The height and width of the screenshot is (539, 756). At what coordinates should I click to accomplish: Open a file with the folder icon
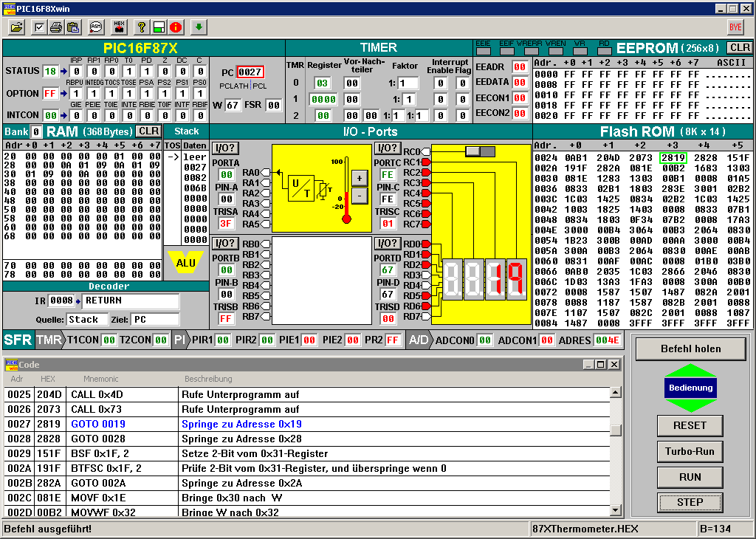(x=16, y=27)
